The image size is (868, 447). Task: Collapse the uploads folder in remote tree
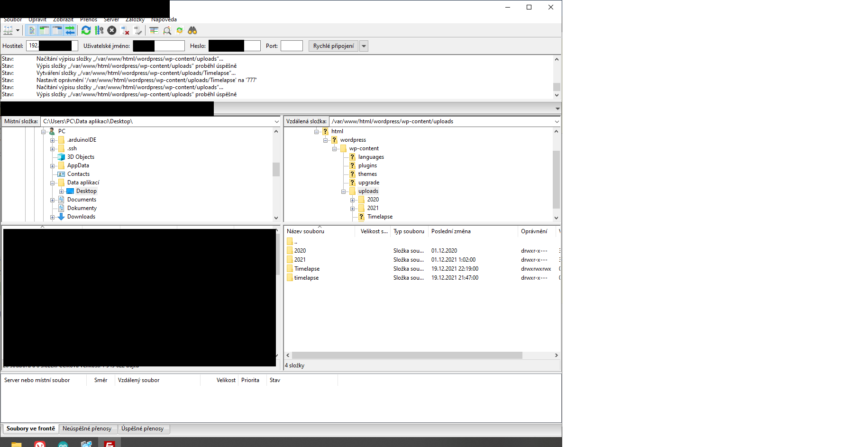click(343, 192)
